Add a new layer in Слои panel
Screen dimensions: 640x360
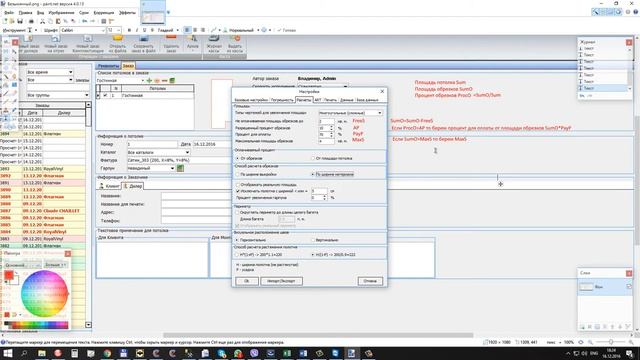[x=582, y=327]
